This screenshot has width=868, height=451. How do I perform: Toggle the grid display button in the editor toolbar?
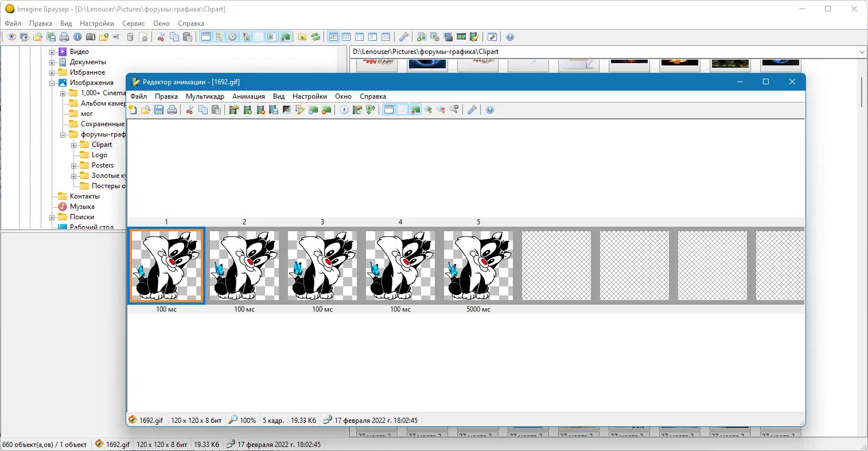pos(402,110)
